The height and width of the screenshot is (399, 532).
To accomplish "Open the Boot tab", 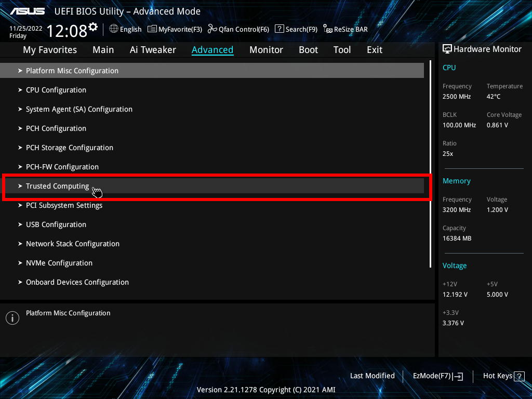I will point(308,50).
